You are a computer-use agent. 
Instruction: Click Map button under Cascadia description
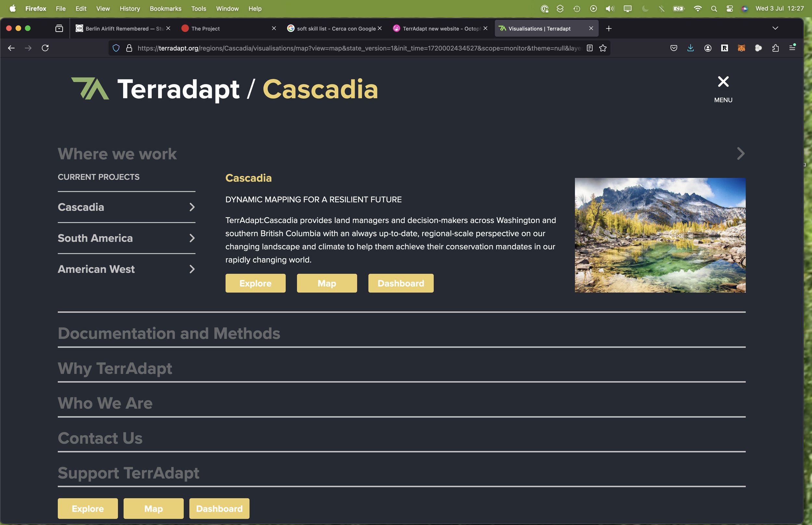[327, 283]
